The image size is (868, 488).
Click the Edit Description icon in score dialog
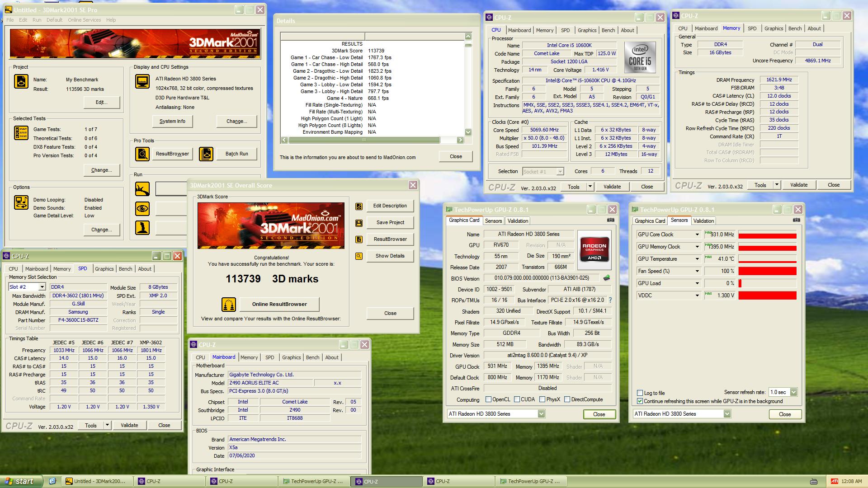(x=359, y=206)
